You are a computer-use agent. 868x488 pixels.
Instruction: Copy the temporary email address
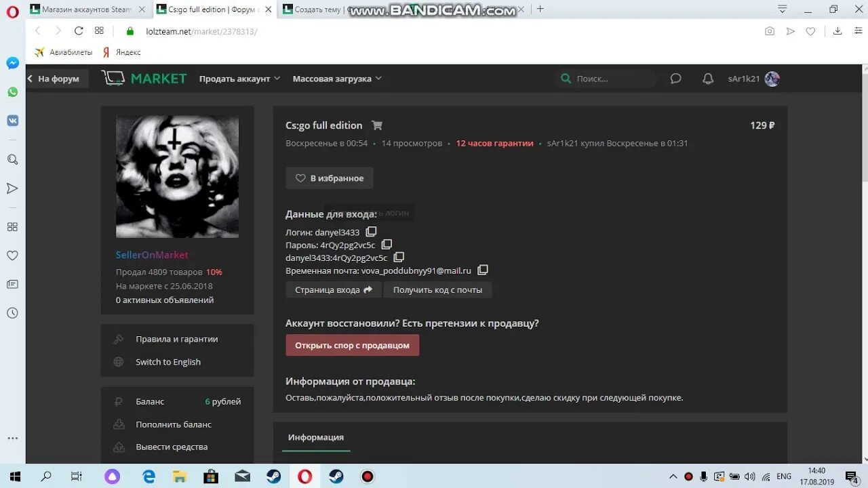click(x=483, y=270)
